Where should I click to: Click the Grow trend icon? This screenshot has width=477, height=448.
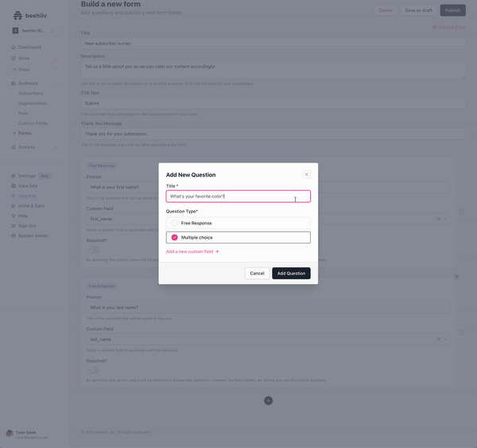14,69
